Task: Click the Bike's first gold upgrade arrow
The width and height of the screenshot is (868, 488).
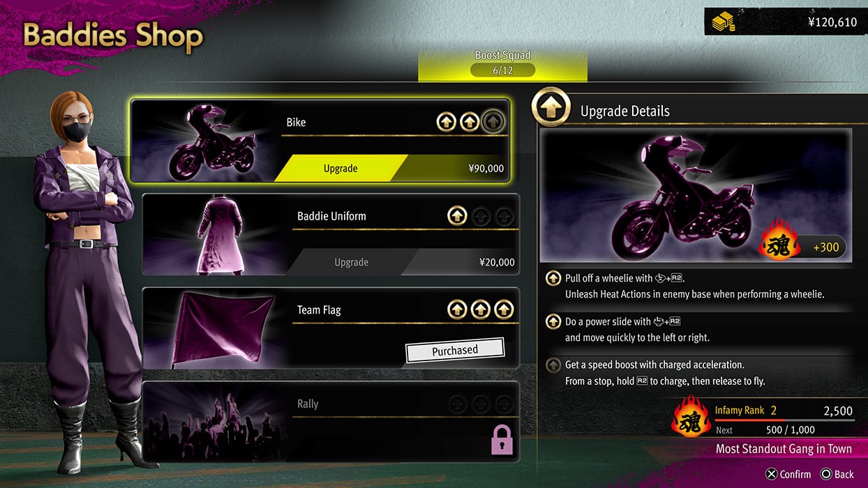Action: click(447, 123)
